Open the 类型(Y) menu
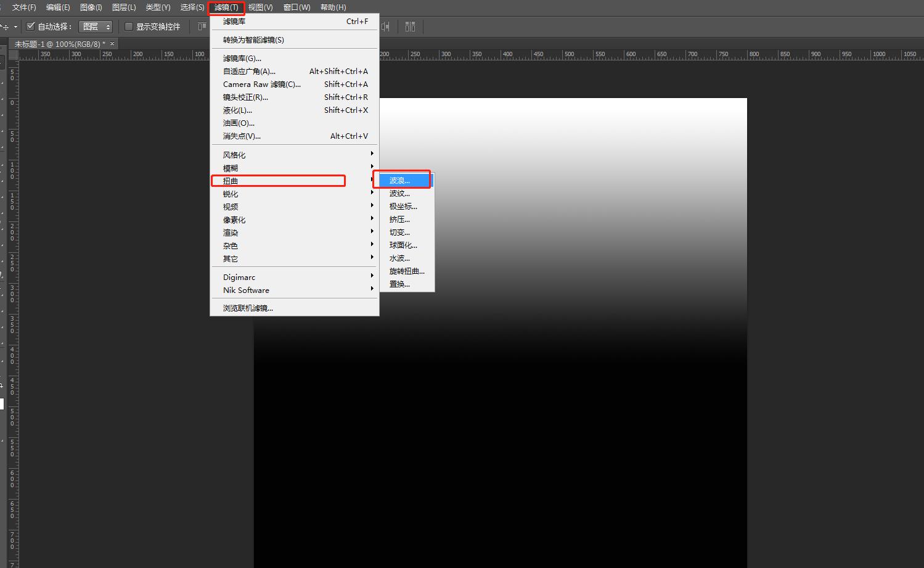Viewport: 924px width, 568px height. click(x=158, y=7)
